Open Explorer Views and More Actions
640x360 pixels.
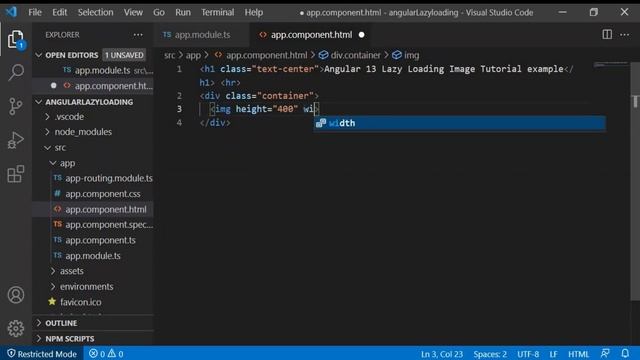(x=138, y=35)
